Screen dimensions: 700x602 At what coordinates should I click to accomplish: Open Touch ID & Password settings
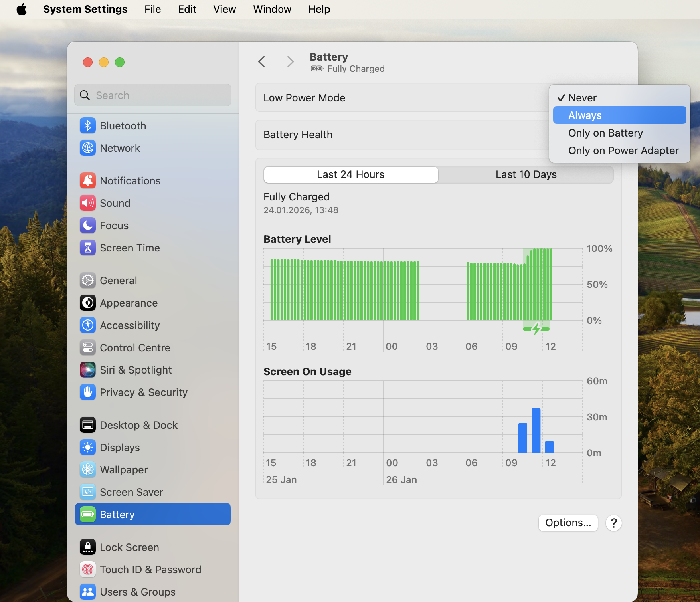pos(150,569)
